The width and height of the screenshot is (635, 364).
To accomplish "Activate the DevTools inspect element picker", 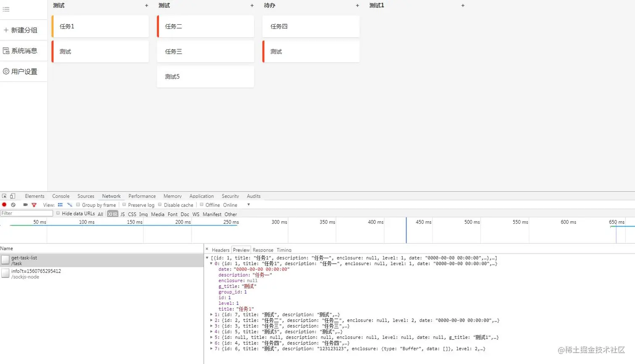I will pyautogui.click(x=4, y=196).
